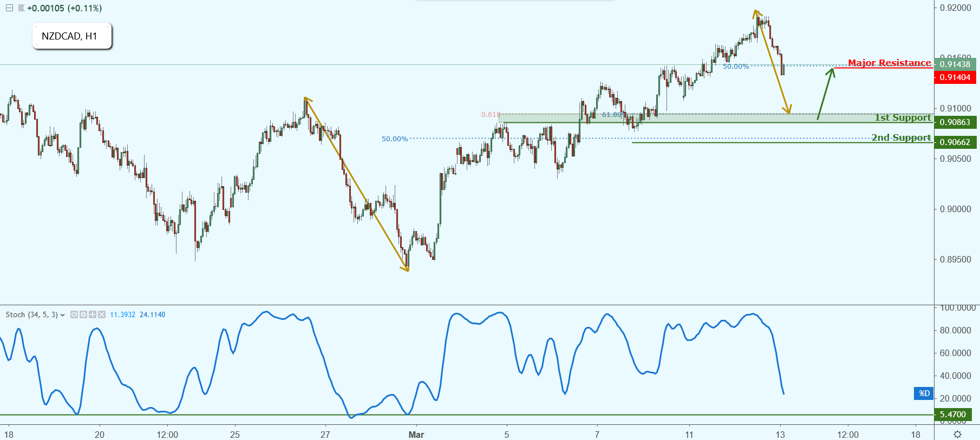
Task: Click the Stoch value 24.1140
Action: (152, 314)
